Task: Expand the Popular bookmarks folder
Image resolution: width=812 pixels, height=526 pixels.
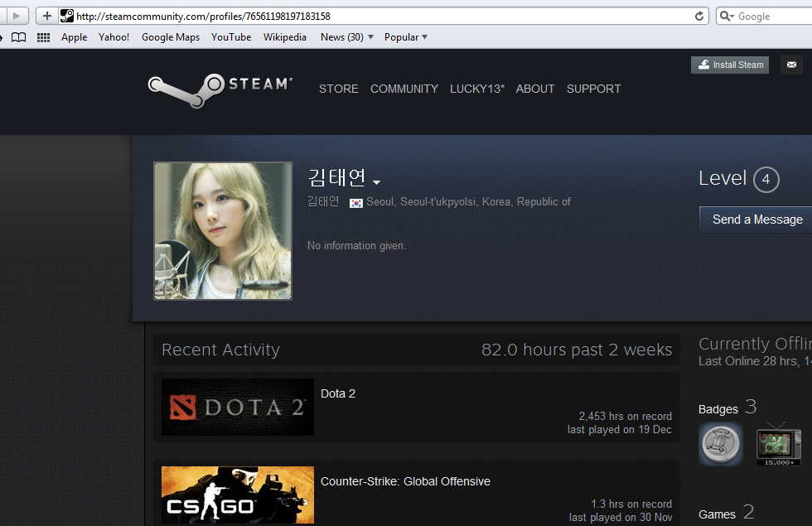Action: click(x=405, y=37)
